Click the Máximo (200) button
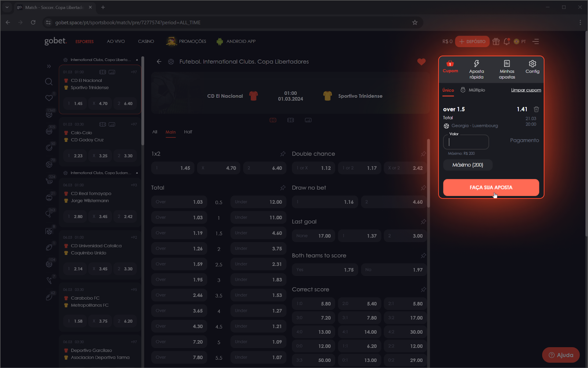This screenshot has height=368, width=588. pos(467,165)
